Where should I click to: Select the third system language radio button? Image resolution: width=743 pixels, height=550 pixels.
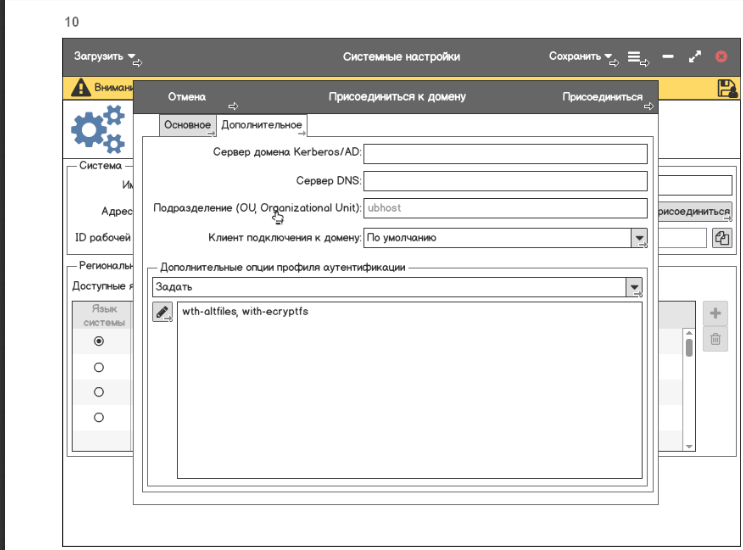click(98, 392)
